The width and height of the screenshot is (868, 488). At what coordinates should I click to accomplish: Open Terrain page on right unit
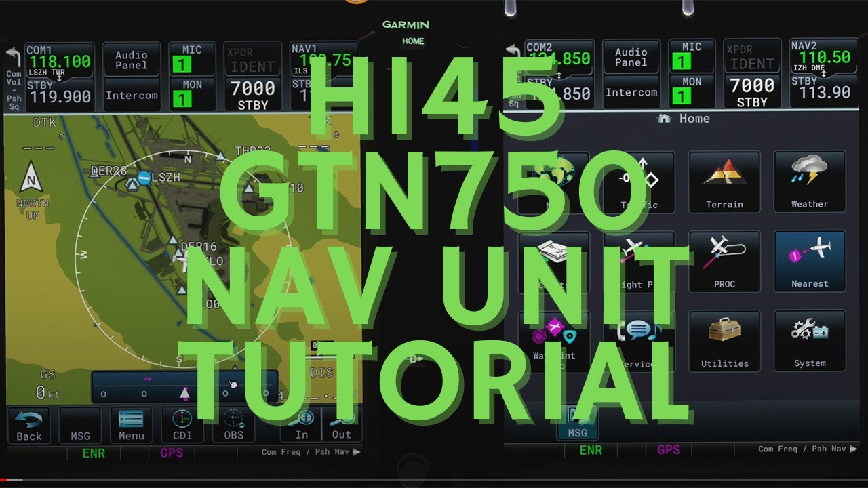(724, 183)
